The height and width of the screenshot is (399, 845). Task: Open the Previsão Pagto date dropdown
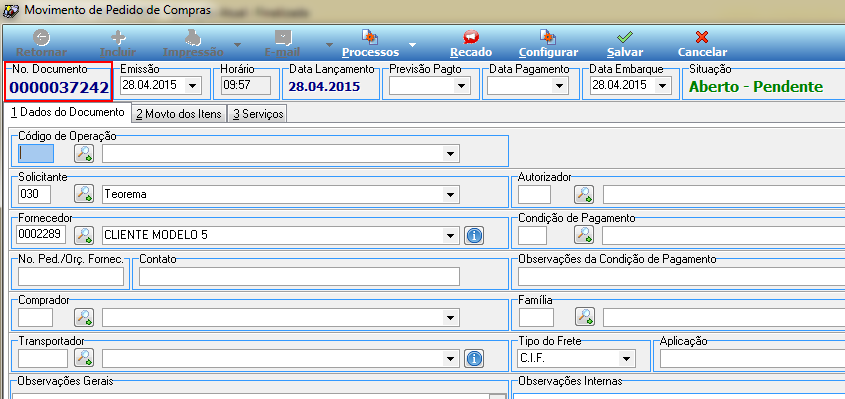(x=461, y=85)
